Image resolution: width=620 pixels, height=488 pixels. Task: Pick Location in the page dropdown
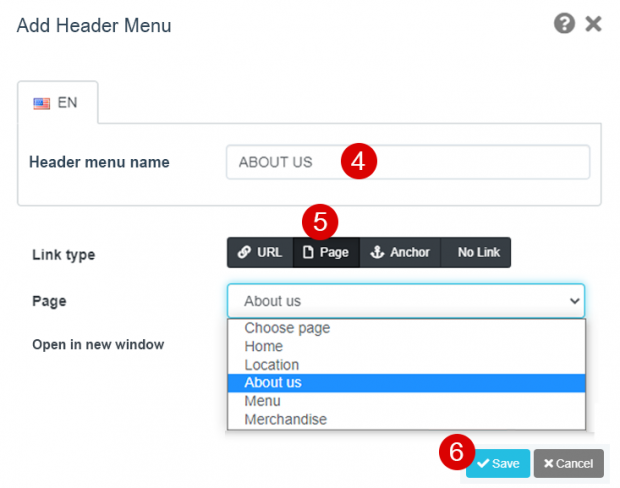271,365
